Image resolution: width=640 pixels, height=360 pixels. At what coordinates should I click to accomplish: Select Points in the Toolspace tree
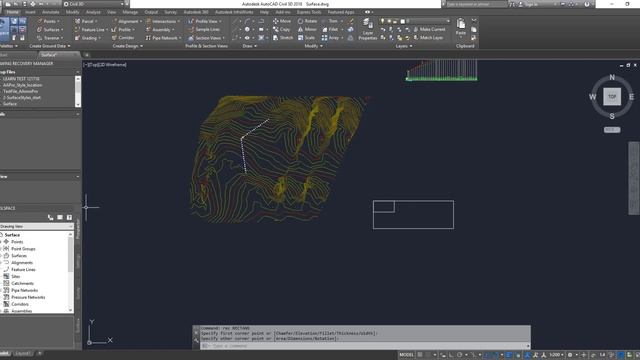click(x=17, y=242)
